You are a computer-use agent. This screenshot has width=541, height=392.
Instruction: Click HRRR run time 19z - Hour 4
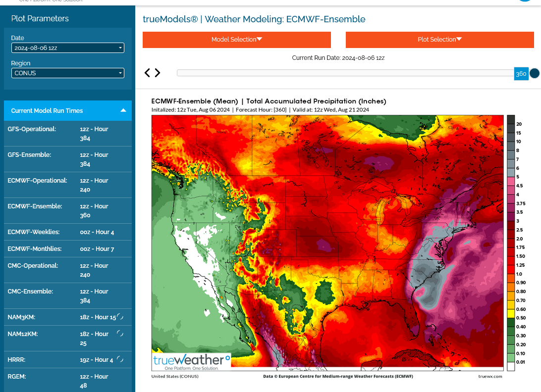tap(97, 360)
